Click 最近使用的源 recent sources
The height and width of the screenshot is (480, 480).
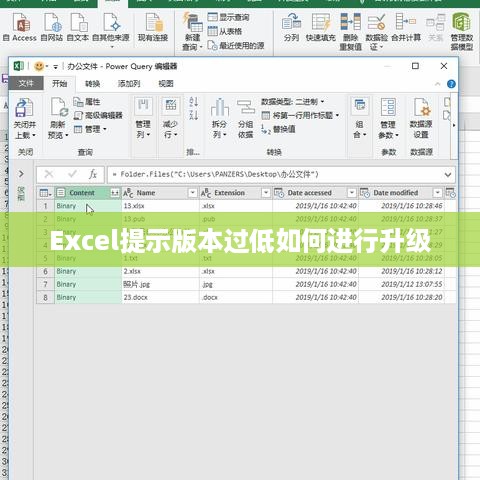pos(236,45)
